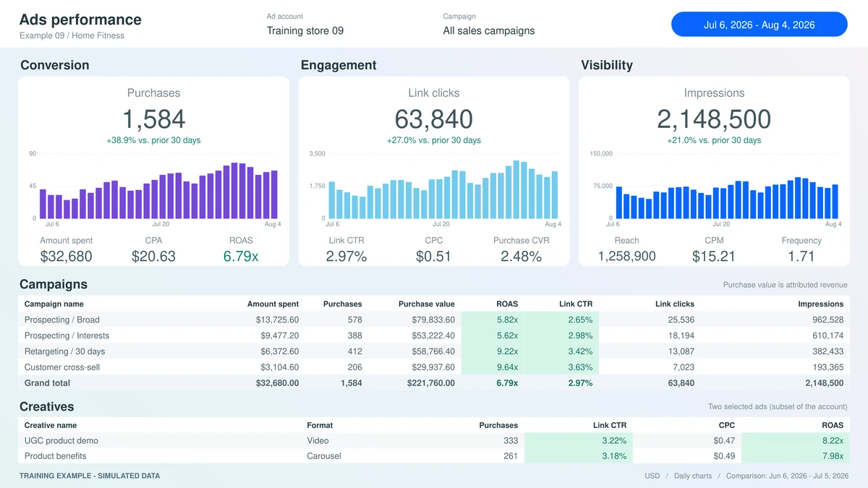
Task: Sort campaigns by Link clicks column header
Action: pos(674,304)
